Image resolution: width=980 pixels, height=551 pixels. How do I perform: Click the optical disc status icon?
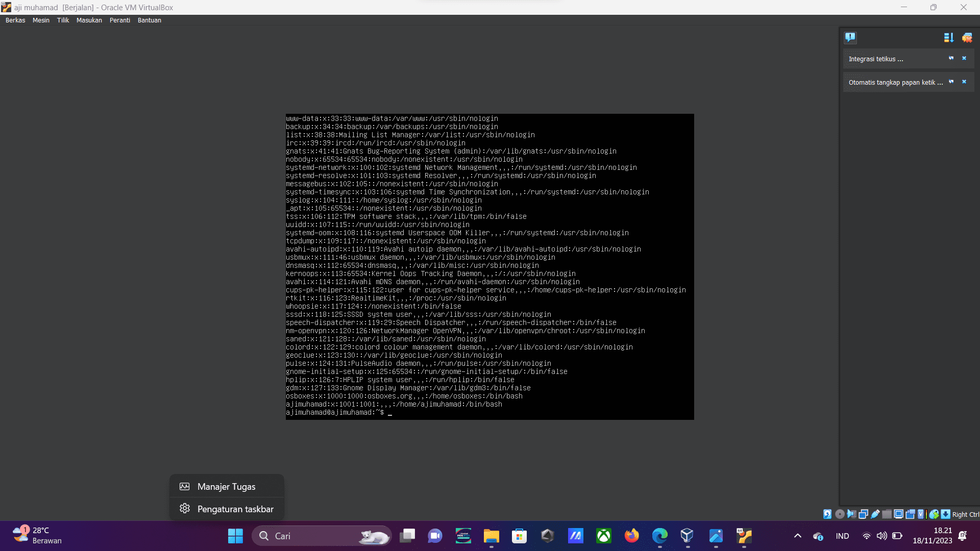point(840,514)
